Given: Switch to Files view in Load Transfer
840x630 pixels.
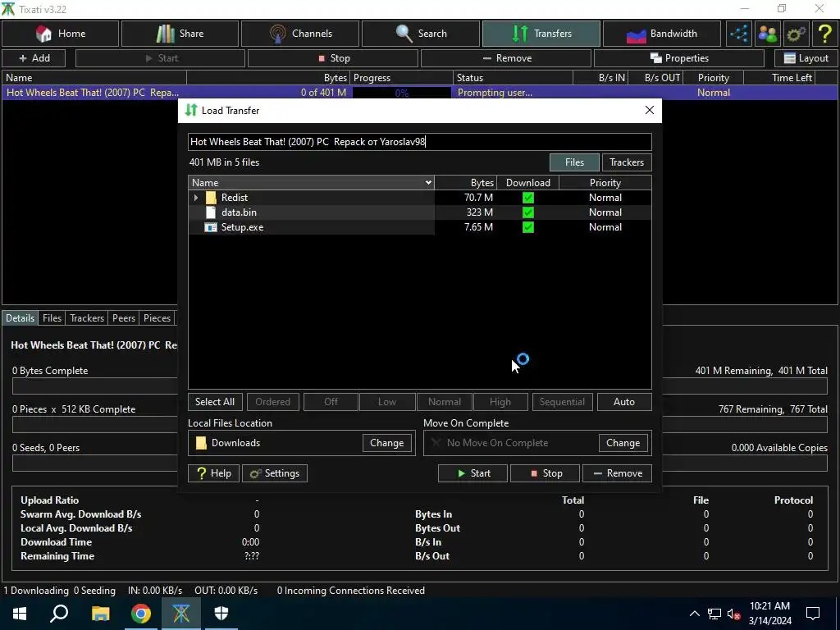Looking at the screenshot, I should [x=574, y=162].
